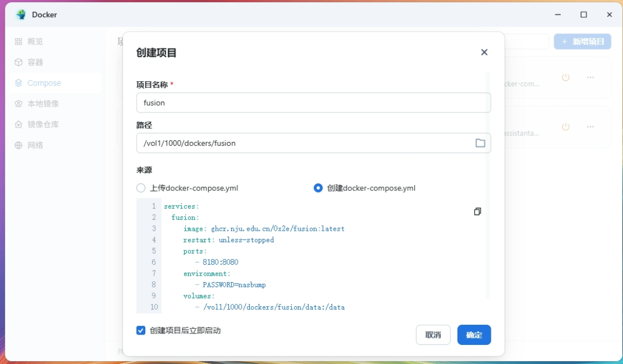The width and height of the screenshot is (623, 364).
Task: Click the 概览 grid icon
Action: click(18, 42)
